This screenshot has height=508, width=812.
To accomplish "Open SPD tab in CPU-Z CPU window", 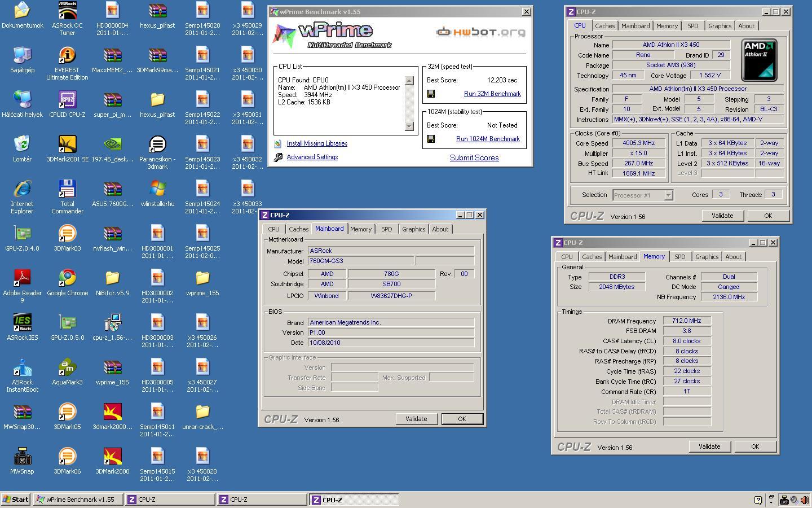I will point(692,26).
